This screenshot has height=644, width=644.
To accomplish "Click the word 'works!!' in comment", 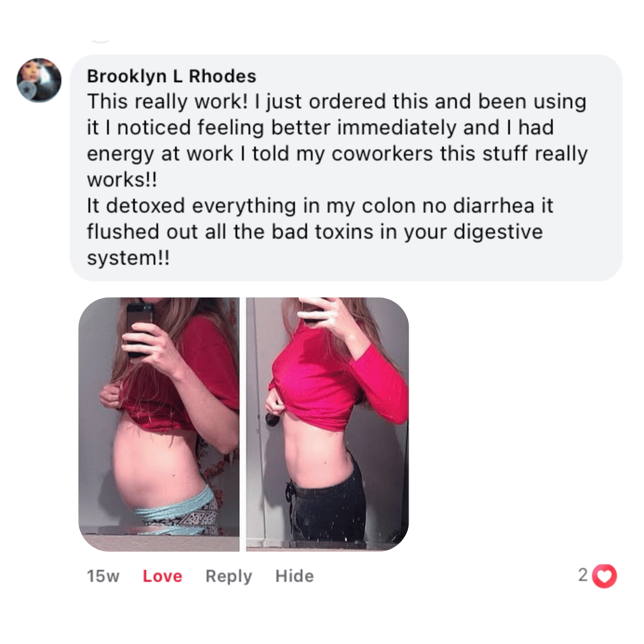I will pyautogui.click(x=122, y=180).
